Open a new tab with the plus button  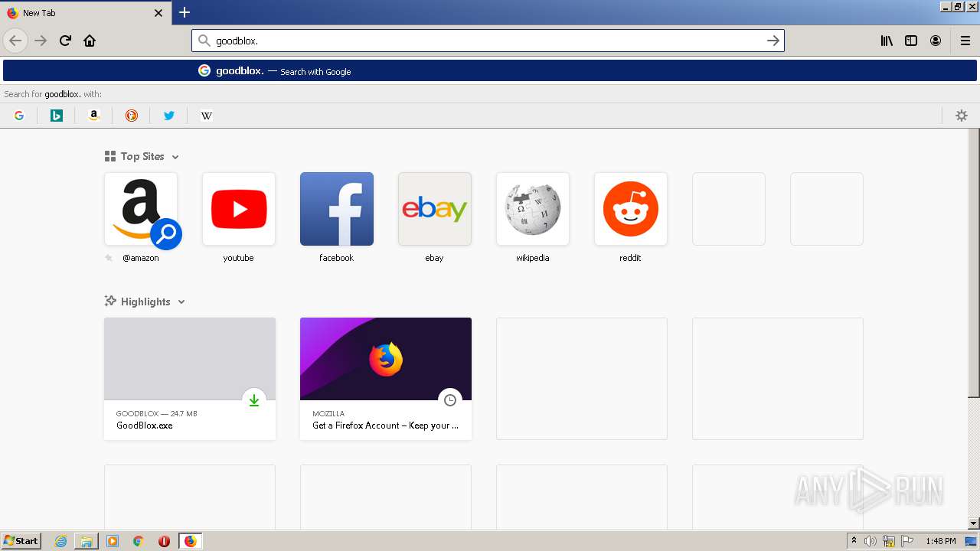click(x=185, y=12)
